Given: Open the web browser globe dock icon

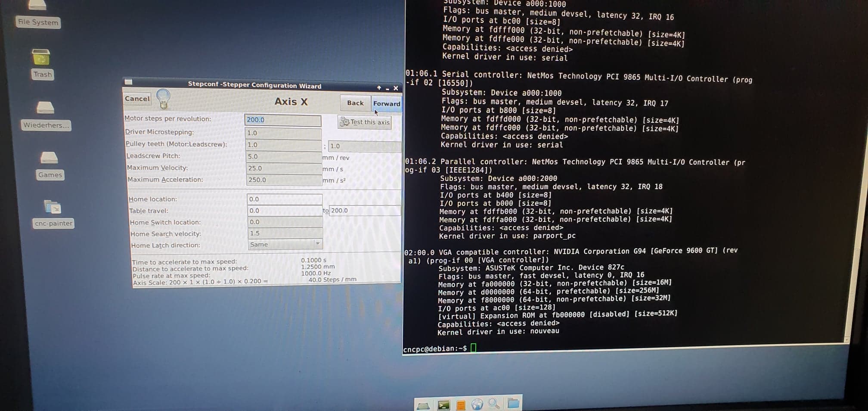Looking at the screenshot, I should [477, 404].
